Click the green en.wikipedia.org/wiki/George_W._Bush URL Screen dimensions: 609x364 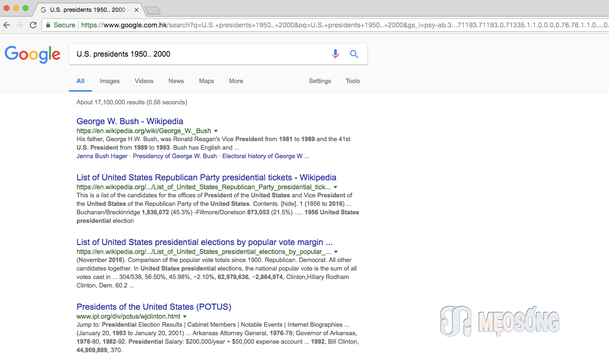click(144, 131)
